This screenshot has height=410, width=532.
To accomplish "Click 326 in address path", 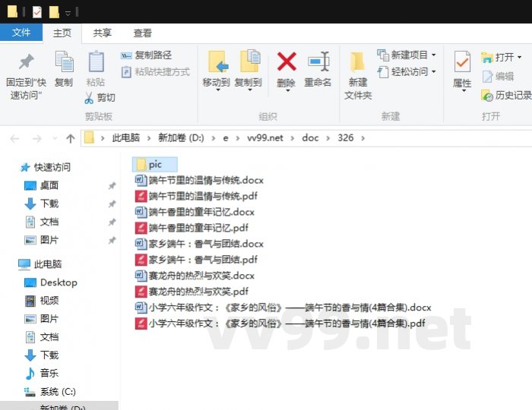I will (x=345, y=138).
